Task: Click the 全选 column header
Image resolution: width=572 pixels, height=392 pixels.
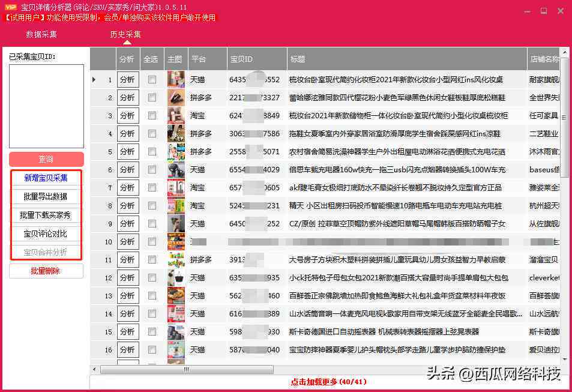Action: (x=152, y=59)
